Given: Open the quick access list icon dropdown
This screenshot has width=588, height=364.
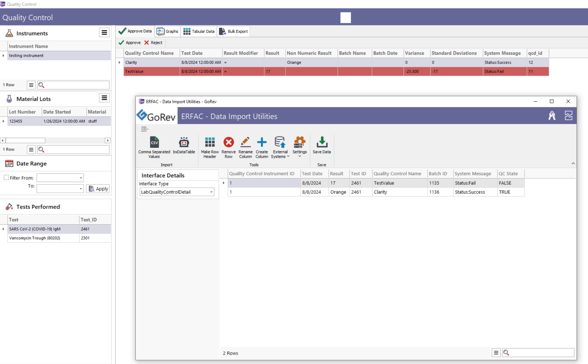Looking at the screenshot, I should point(145,129).
